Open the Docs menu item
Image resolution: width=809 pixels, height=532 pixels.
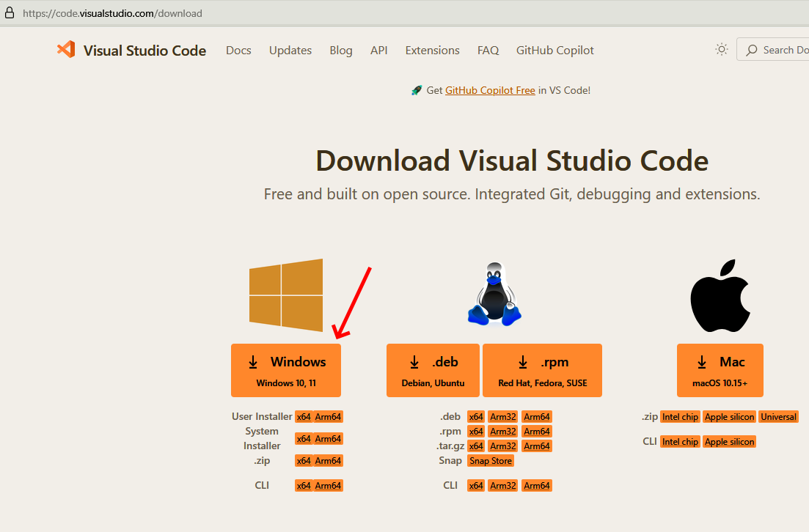pos(238,51)
